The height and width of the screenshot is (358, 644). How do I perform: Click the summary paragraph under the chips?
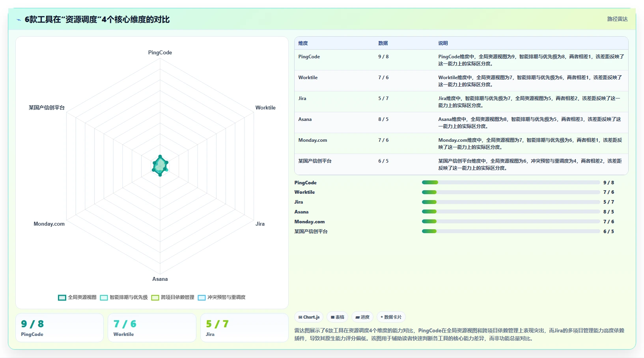[459, 334]
